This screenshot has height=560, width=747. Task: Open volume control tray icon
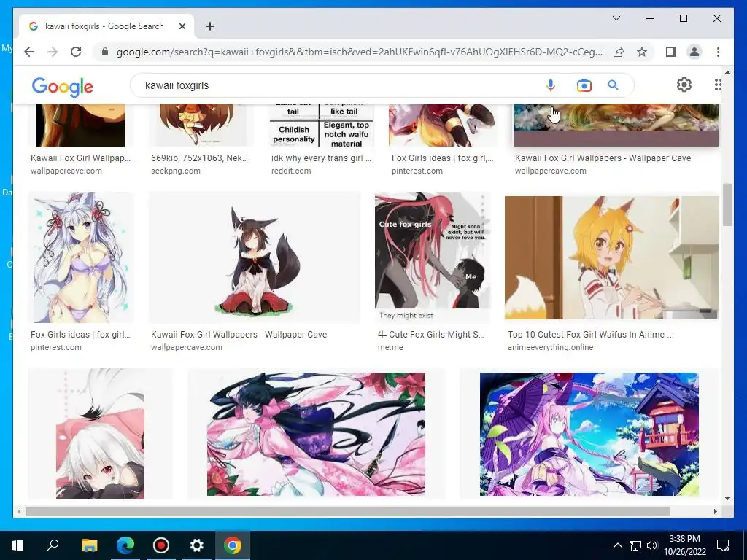pyautogui.click(x=652, y=545)
